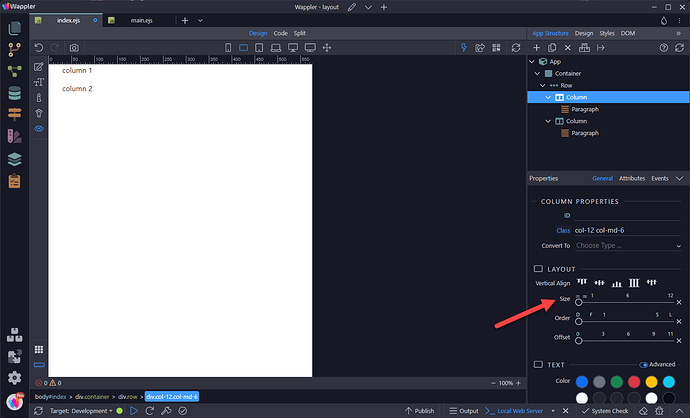Image resolution: width=690 pixels, height=418 pixels.
Task: Click the Class input with col-12 col-md-6
Action: point(628,230)
